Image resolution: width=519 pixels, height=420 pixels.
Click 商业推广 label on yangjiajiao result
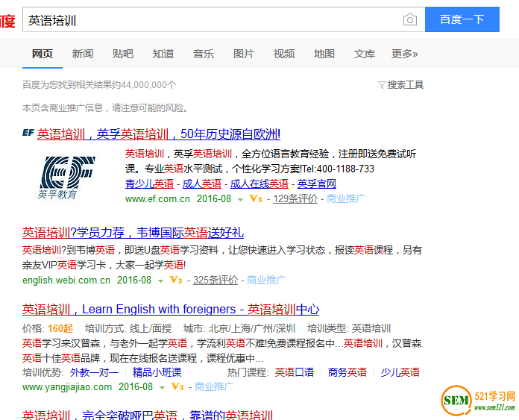coord(214,386)
